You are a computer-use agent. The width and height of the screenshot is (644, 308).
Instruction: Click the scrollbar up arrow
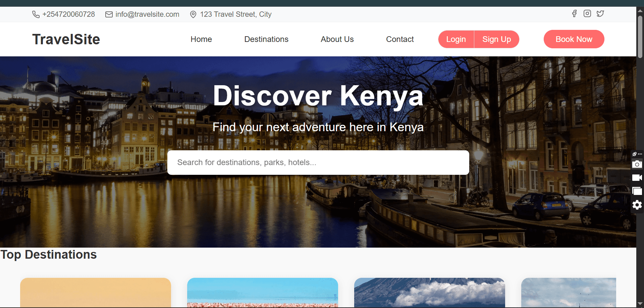point(640,10)
